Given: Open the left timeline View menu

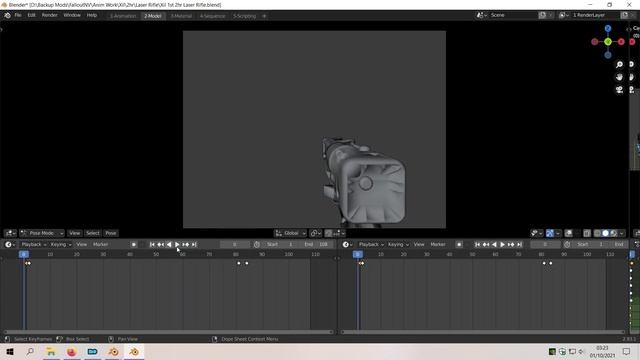Looking at the screenshot, I should click(82, 244).
